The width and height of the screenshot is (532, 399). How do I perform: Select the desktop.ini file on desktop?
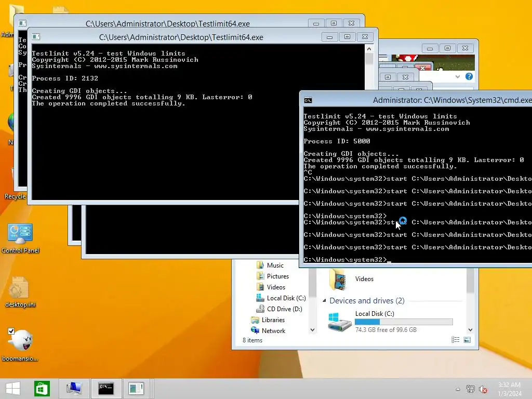[20, 292]
